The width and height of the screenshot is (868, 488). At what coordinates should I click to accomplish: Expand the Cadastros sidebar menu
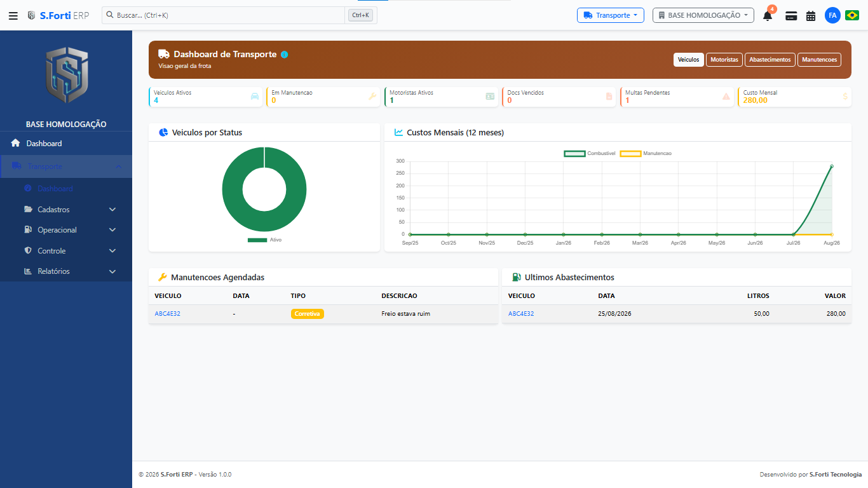click(66, 210)
